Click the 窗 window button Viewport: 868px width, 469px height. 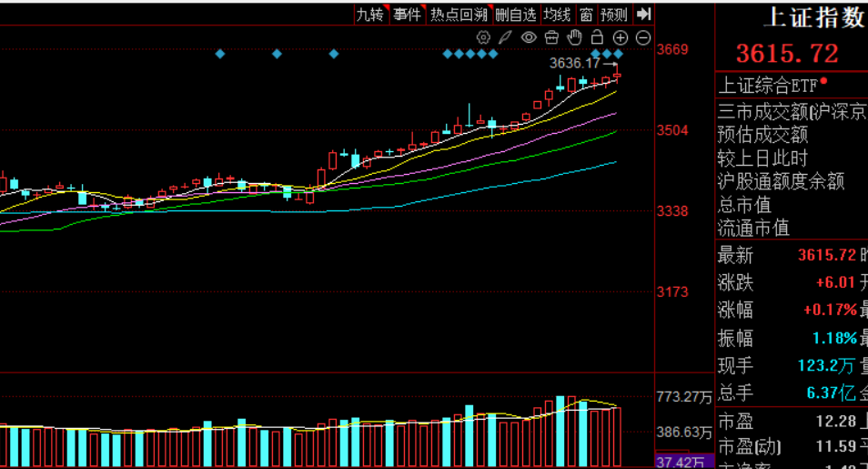[x=586, y=15]
